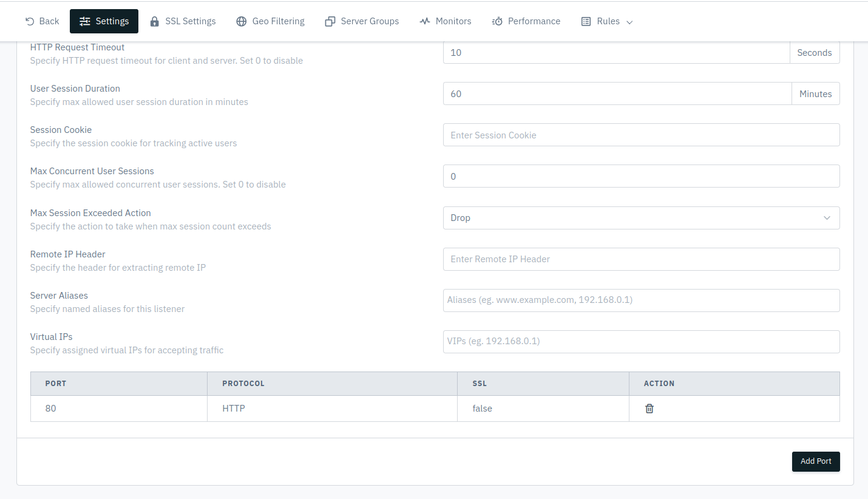This screenshot has height=499, width=868.
Task: Click the Seconds unit label
Action: click(815, 53)
